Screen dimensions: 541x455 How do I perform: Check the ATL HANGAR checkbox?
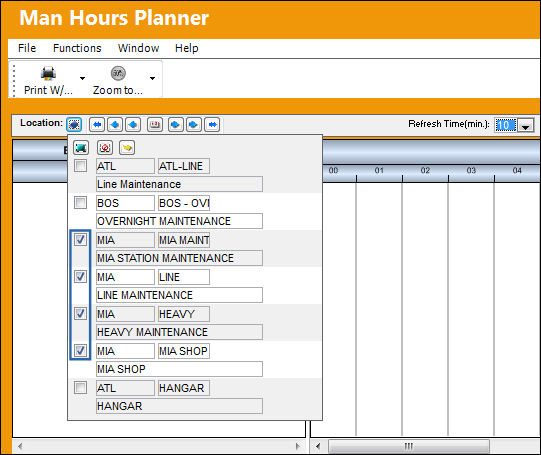pos(80,387)
